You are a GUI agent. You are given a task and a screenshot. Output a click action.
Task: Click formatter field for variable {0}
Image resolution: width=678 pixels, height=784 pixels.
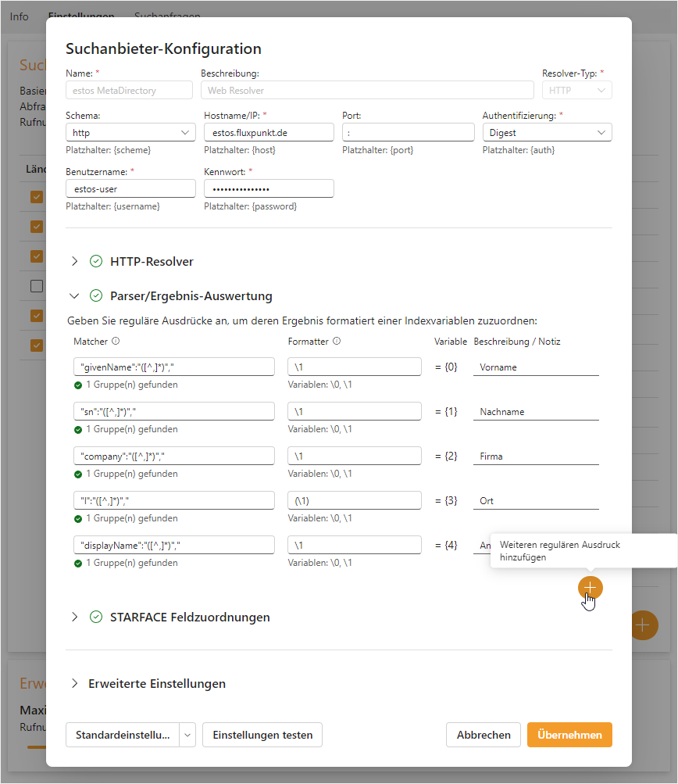(355, 367)
